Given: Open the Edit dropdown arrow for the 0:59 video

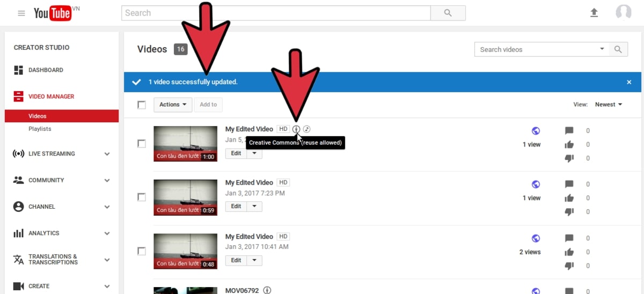Looking at the screenshot, I should [x=255, y=207].
